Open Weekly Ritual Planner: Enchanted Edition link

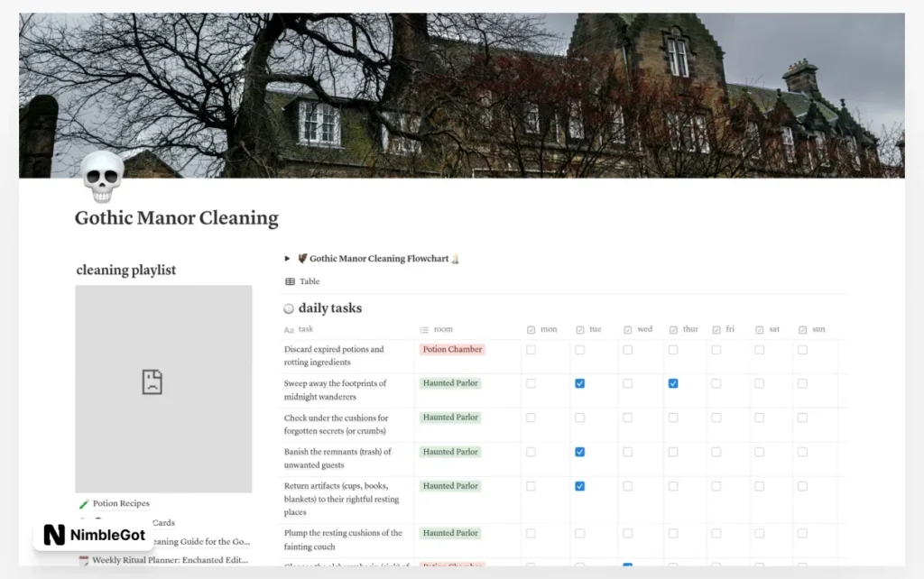170,560
